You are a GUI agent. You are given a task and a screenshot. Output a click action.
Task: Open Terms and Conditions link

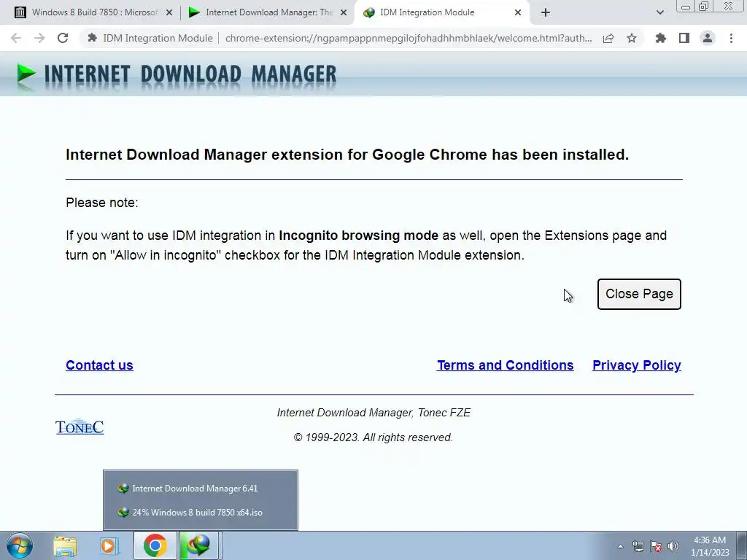point(505,365)
